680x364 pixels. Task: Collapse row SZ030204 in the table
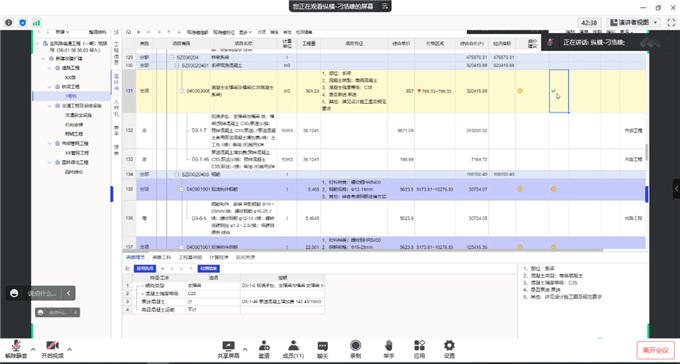(172, 57)
